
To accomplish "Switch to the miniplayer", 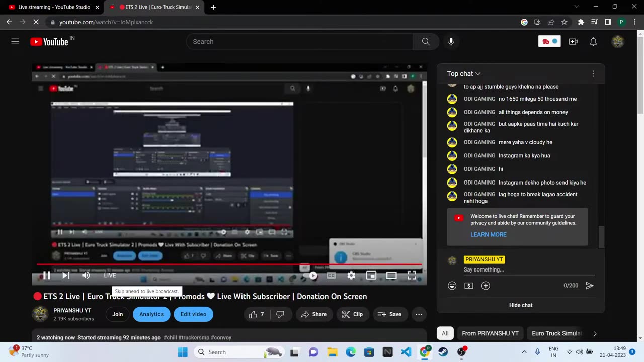I will pos(371,275).
